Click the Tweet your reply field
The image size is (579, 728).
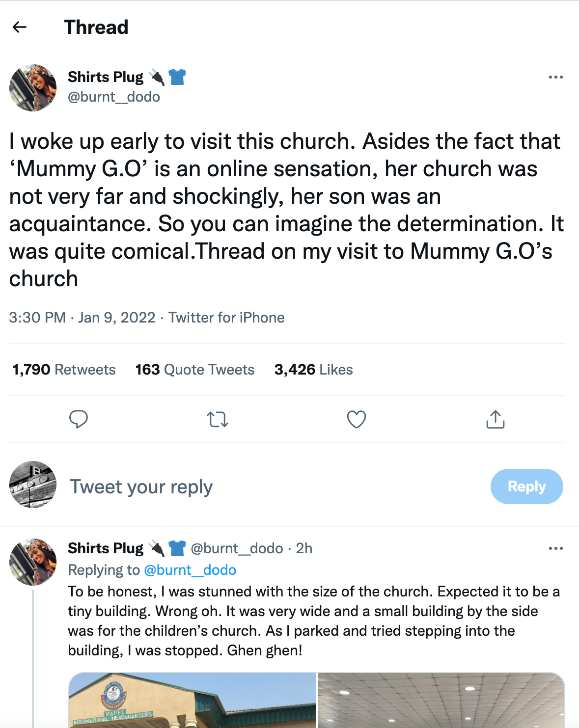141,486
